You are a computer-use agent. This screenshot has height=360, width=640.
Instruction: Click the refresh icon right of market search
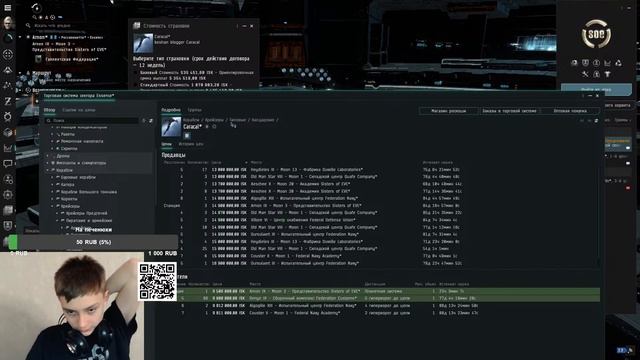coord(151,121)
